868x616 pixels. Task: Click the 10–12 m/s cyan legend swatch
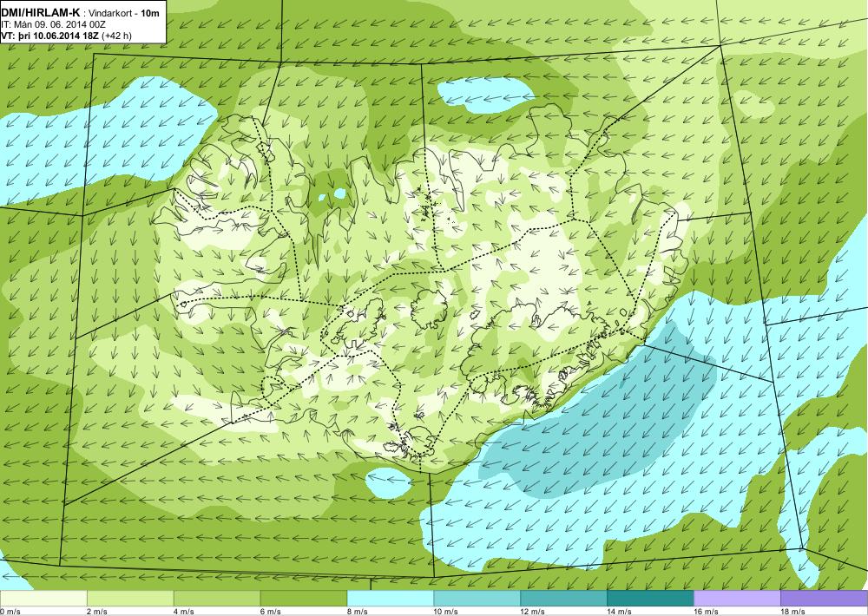coord(477,599)
